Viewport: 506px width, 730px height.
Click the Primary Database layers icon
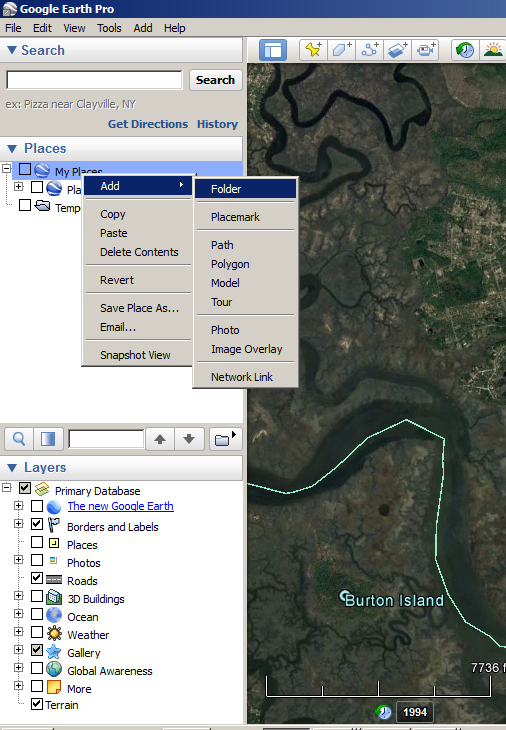pyautogui.click(x=42, y=489)
